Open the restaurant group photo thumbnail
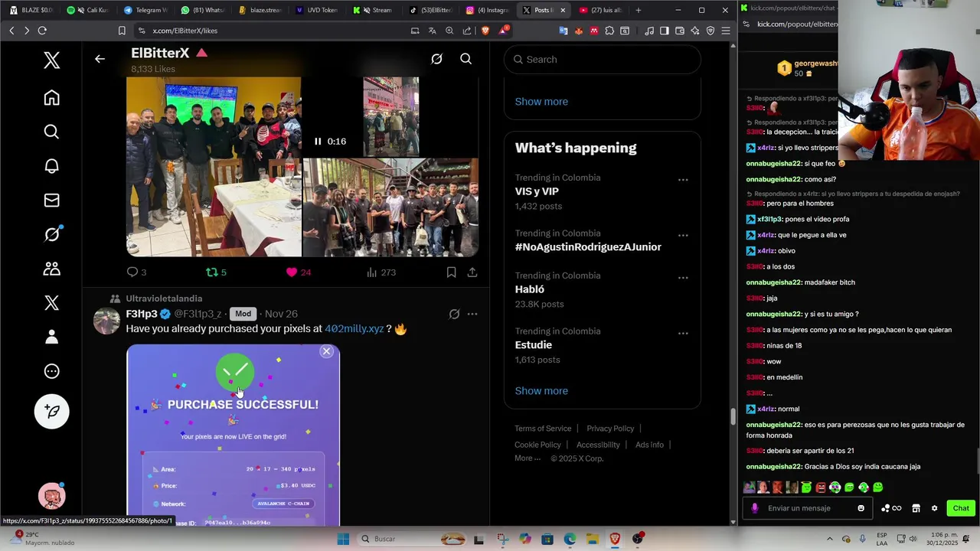The image size is (980, 551). click(x=214, y=167)
